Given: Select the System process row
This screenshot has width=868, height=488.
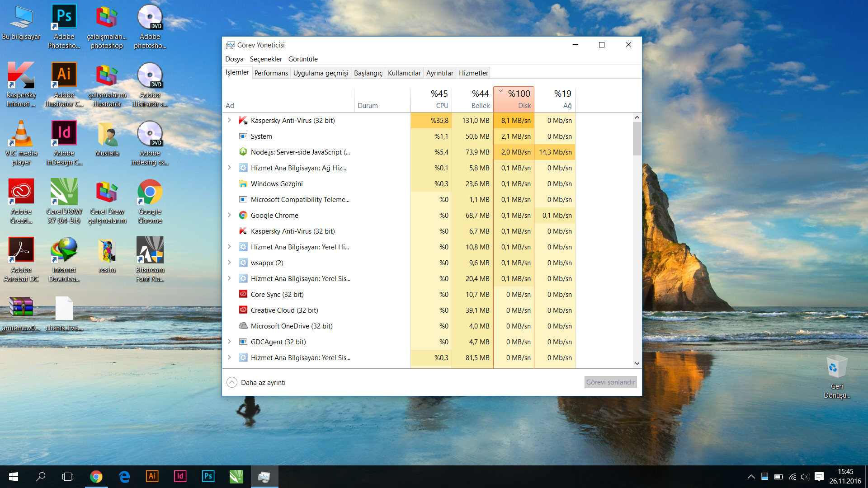Looking at the screenshot, I should 399,136.
